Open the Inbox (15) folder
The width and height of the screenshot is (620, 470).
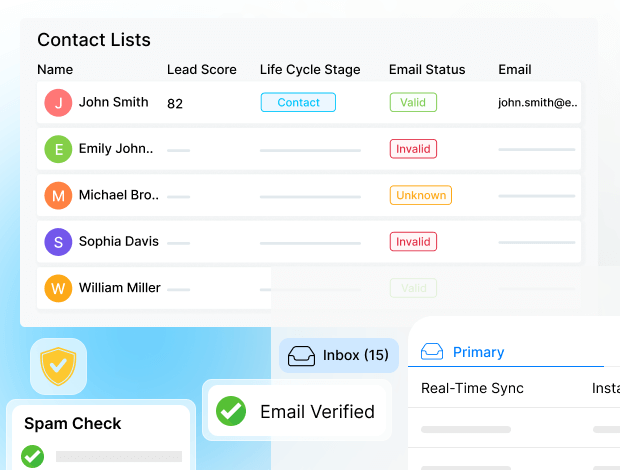(x=355, y=355)
